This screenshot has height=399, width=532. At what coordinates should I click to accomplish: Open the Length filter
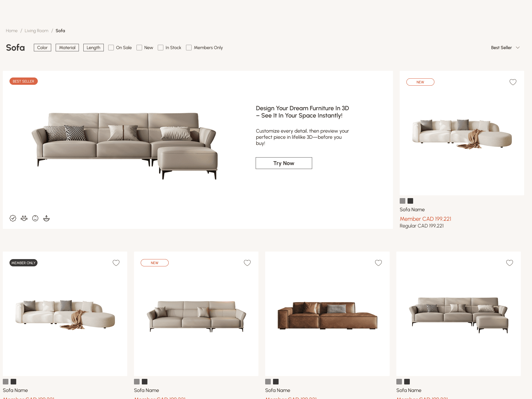click(93, 48)
